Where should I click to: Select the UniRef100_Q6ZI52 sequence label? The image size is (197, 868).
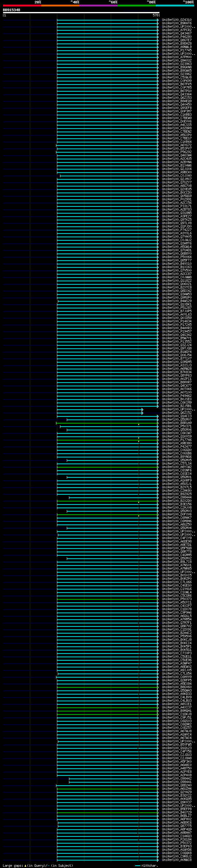(177, 412)
